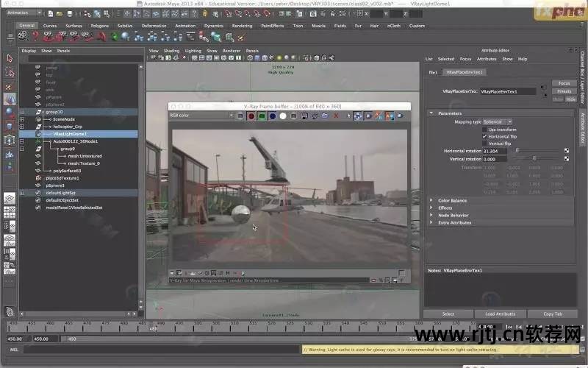Click the Horizontal rotation slider handle
This screenshot has width=588, height=368.
pos(517,150)
